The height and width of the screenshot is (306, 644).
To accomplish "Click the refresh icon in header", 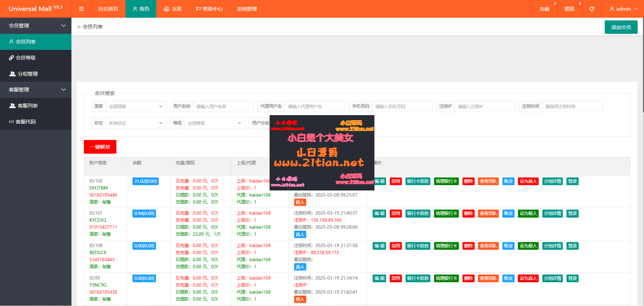I will pyautogui.click(x=592, y=9).
